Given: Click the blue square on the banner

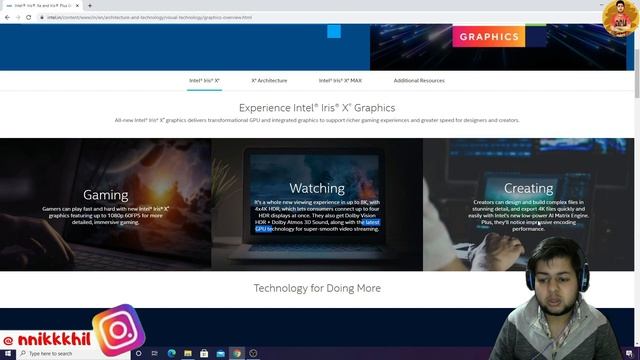Looking at the screenshot, I should 334,31.
